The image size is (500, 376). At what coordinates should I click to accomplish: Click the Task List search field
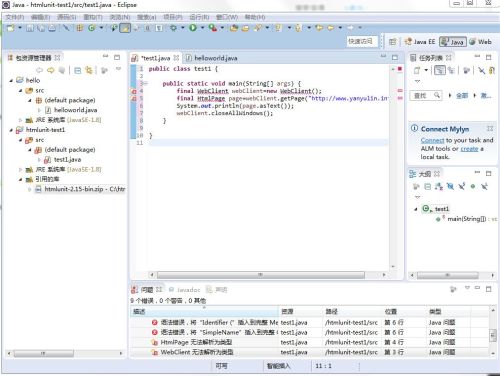click(x=426, y=96)
